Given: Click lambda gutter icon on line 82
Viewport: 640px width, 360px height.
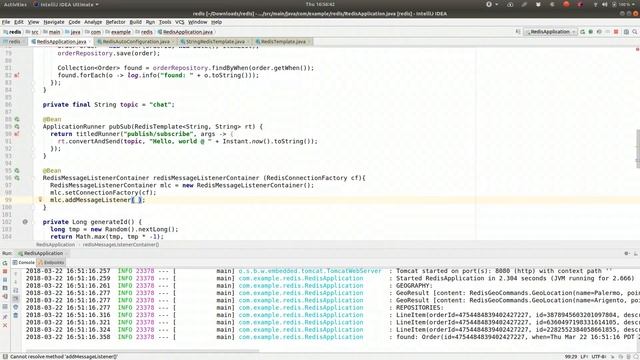Looking at the screenshot, I should pyautogui.click(x=17, y=75).
